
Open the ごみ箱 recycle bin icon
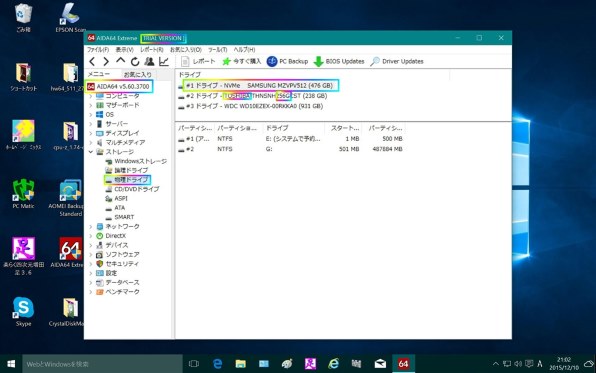click(x=23, y=17)
